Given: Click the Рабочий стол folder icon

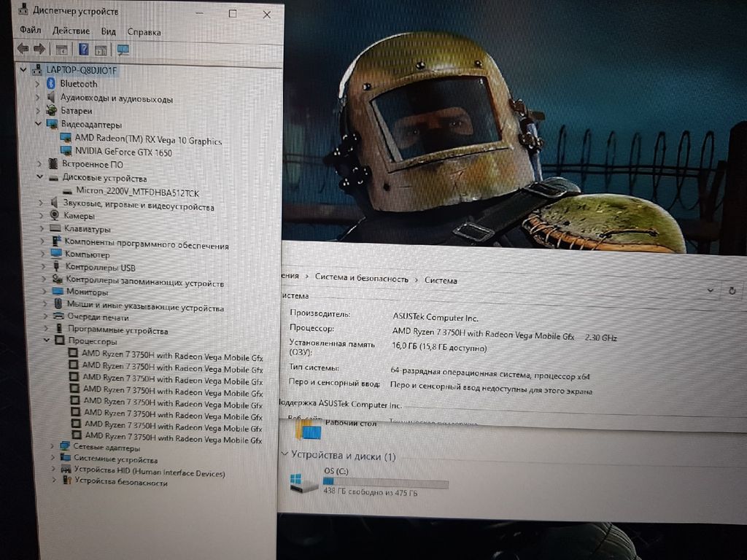Looking at the screenshot, I should 311,429.
